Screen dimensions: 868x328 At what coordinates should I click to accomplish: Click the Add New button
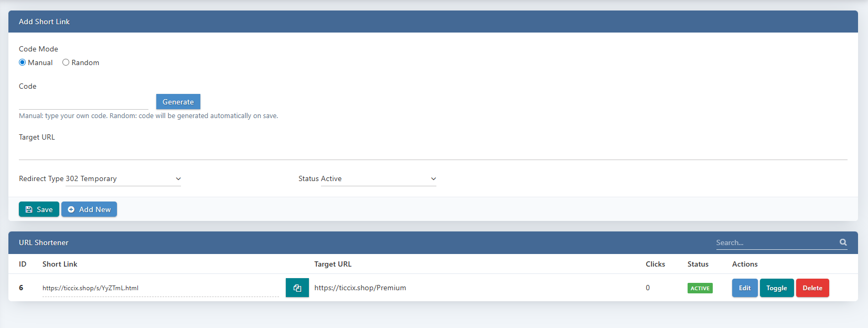(89, 209)
